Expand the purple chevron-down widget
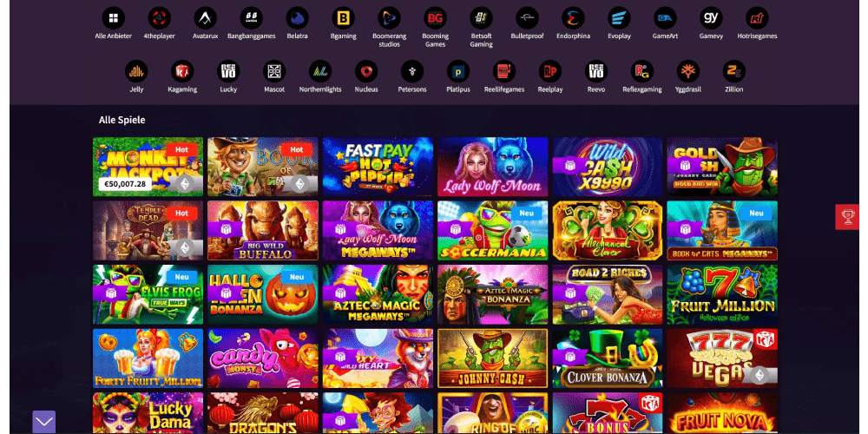Viewport: 868px width, 434px height. pyautogui.click(x=43, y=423)
